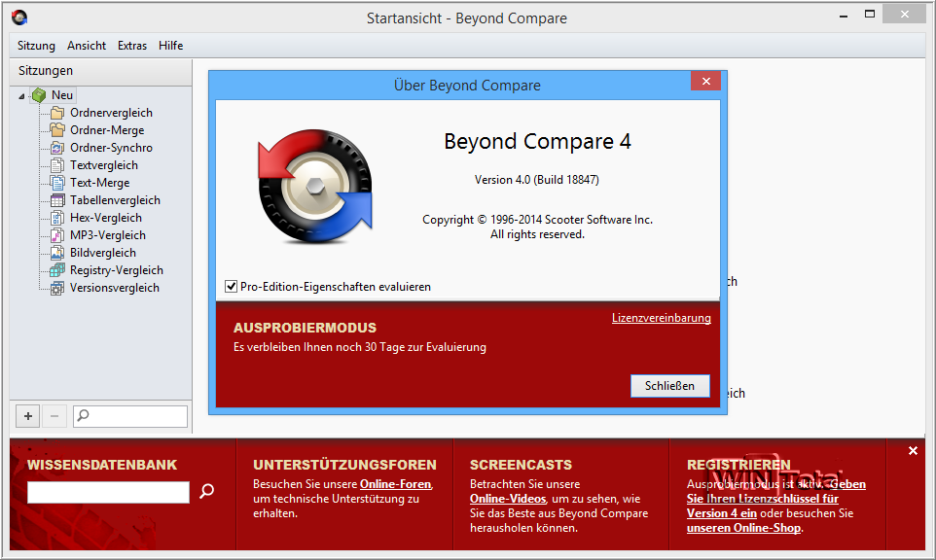Click the Hex-Vergleich icon
The height and width of the screenshot is (560, 936).
(x=57, y=218)
